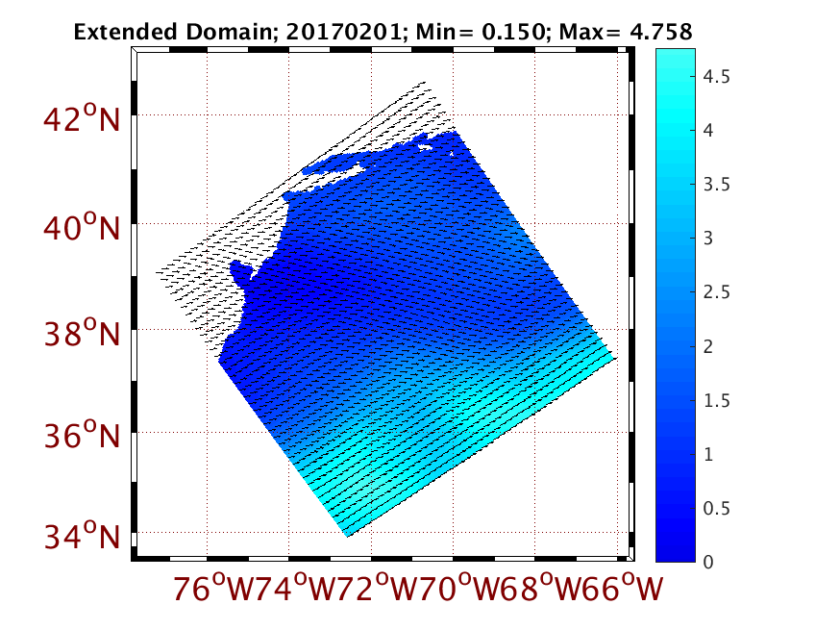
Task: Click the colorbar tick label 3.5
Action: pos(716,185)
